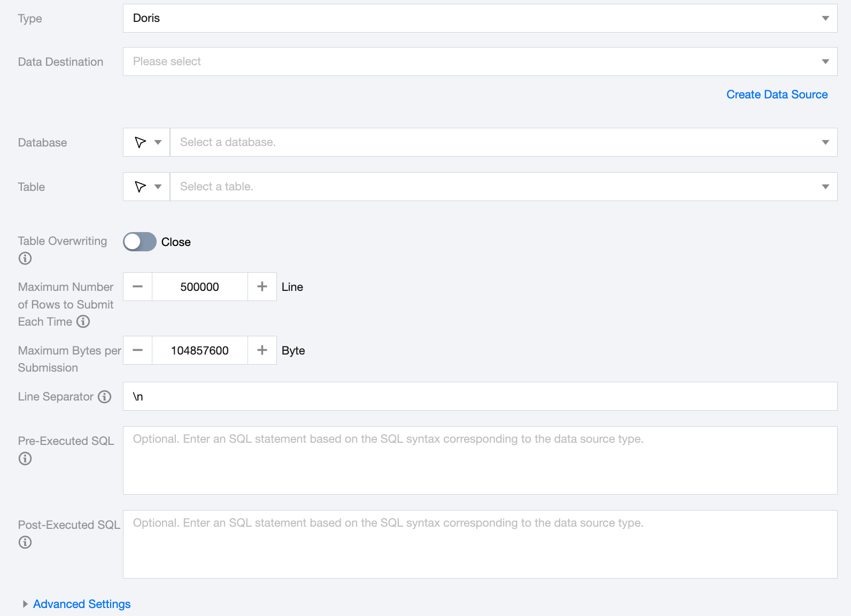
Task: Click the Table selection mode cursor icon
Action: tap(141, 187)
